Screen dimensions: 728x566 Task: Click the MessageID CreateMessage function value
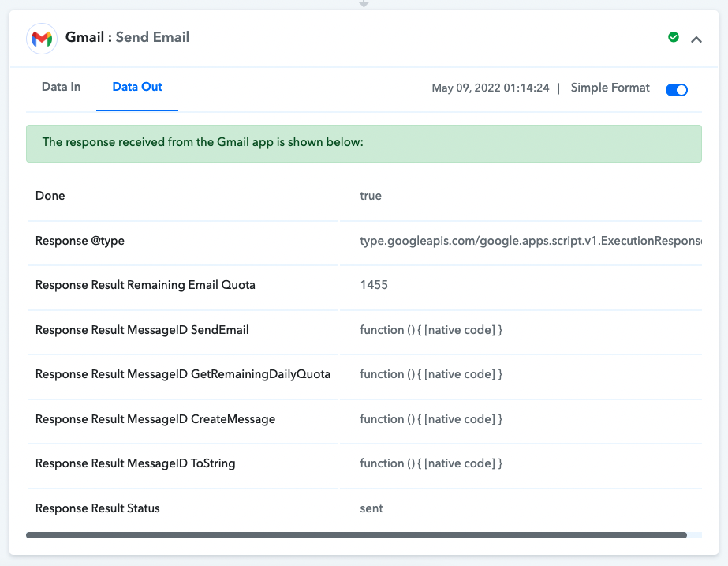[431, 419]
